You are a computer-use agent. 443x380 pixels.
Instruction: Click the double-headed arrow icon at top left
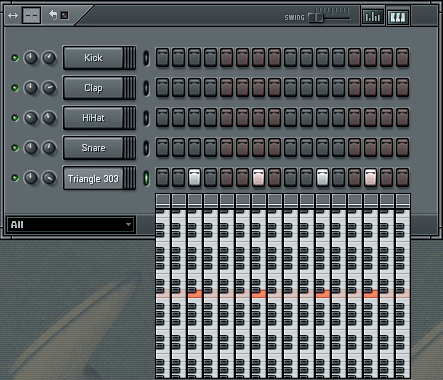(x=13, y=15)
